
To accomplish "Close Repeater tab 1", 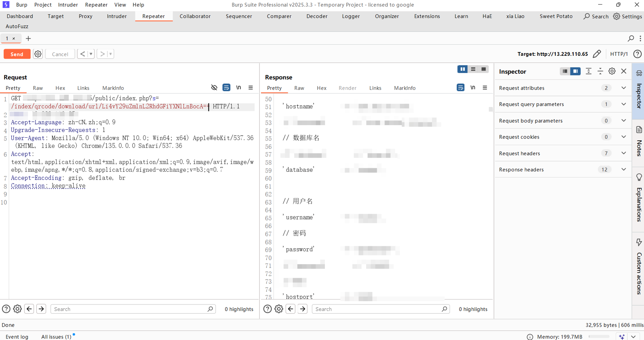I will [x=14, y=39].
